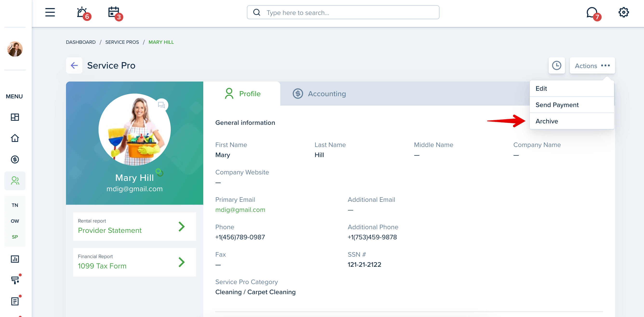The image size is (644, 317).
Task: Click the search magnifier icon
Action: coord(257,12)
